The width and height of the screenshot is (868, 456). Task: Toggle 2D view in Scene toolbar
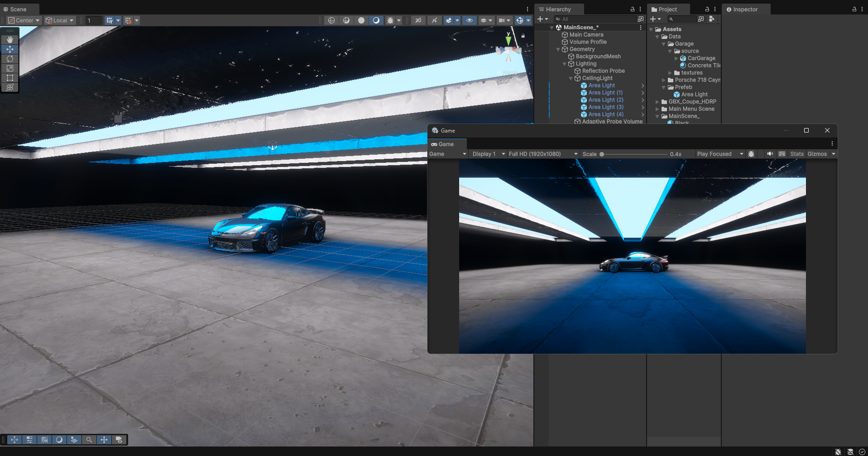418,20
